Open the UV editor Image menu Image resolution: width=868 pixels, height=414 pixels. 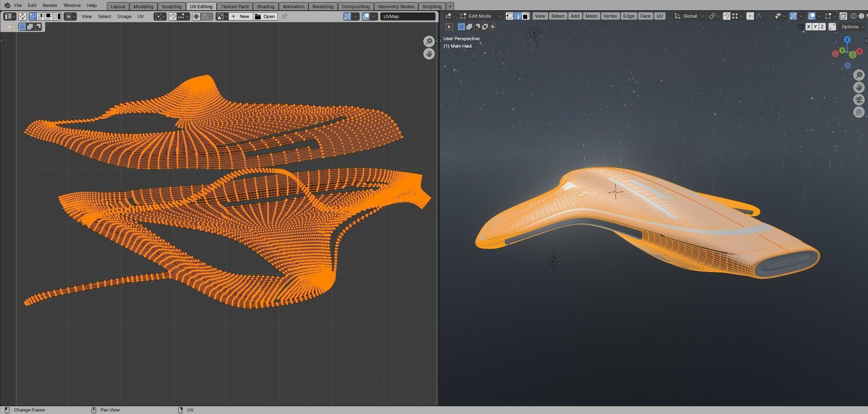[124, 16]
